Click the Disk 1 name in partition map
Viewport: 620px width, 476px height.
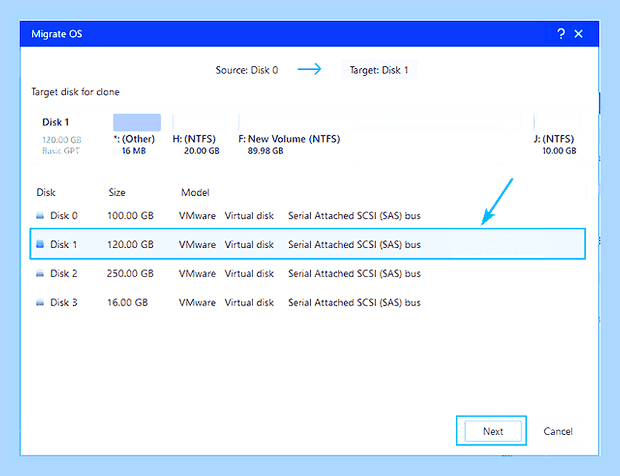pyautogui.click(x=55, y=122)
